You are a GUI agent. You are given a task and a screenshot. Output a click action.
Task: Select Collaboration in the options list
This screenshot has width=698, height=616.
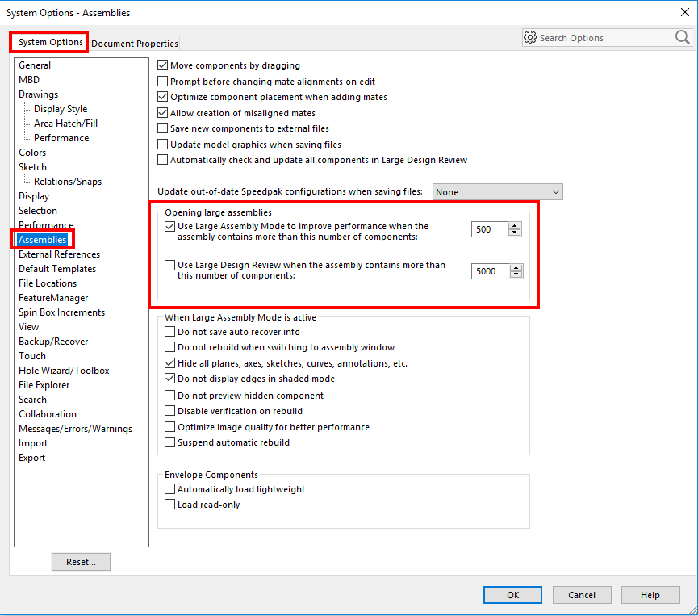coord(48,414)
